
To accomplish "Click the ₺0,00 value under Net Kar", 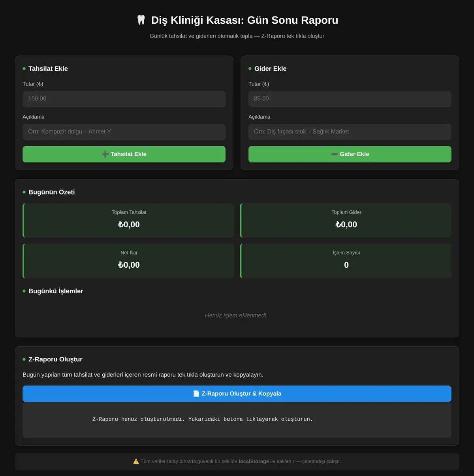I will pyautogui.click(x=129, y=265).
